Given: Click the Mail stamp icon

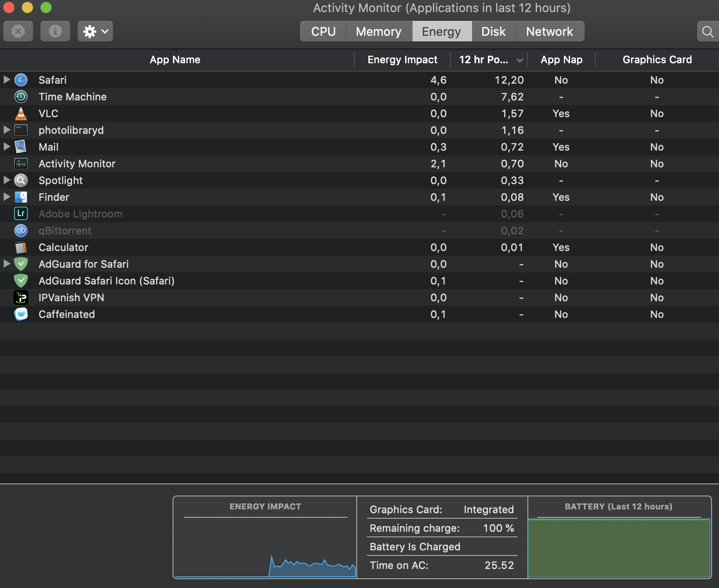Looking at the screenshot, I should pyautogui.click(x=21, y=147).
